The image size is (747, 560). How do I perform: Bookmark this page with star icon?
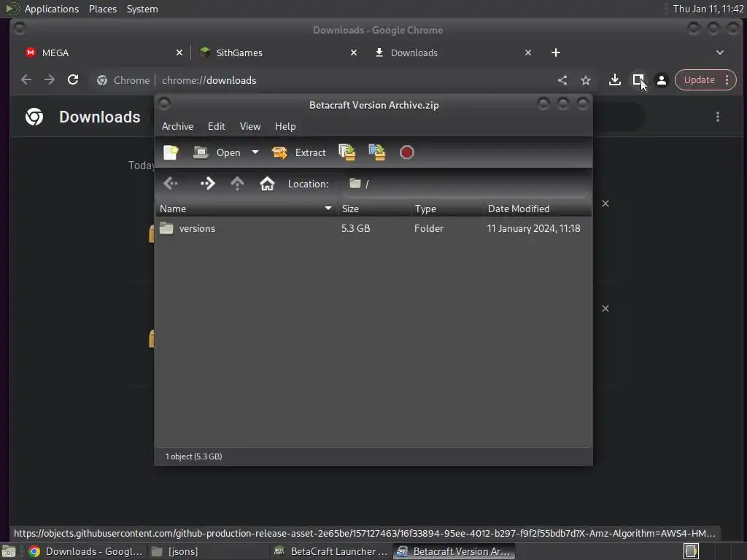tap(586, 80)
